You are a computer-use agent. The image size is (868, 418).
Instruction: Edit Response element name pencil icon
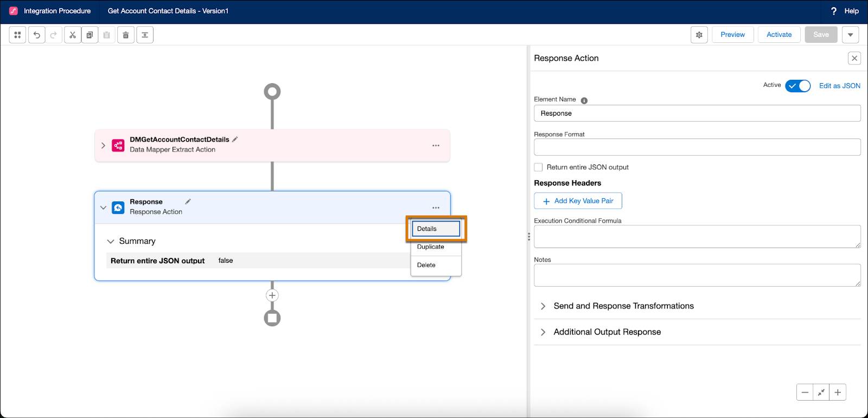[188, 201]
